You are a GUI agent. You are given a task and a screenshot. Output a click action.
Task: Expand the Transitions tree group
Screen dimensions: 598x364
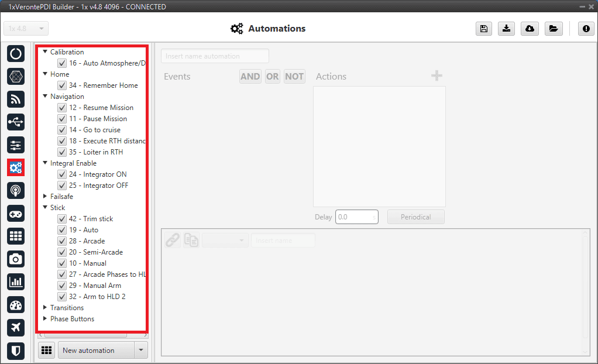[x=46, y=308]
